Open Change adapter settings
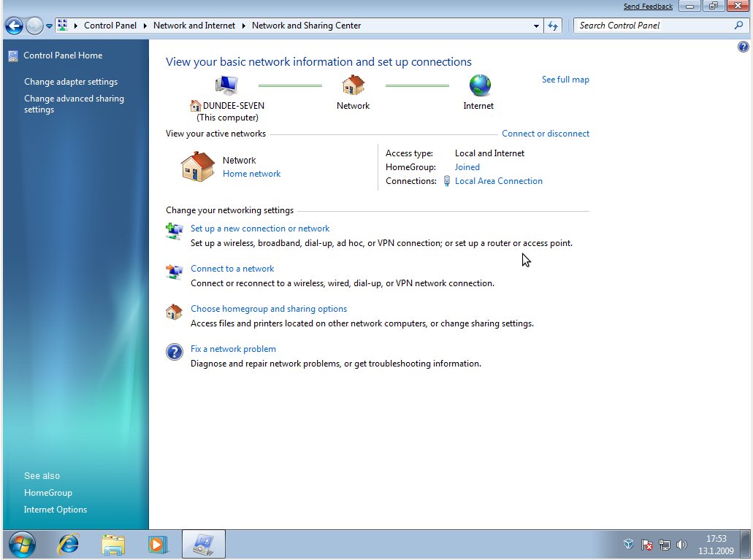 [x=71, y=82]
